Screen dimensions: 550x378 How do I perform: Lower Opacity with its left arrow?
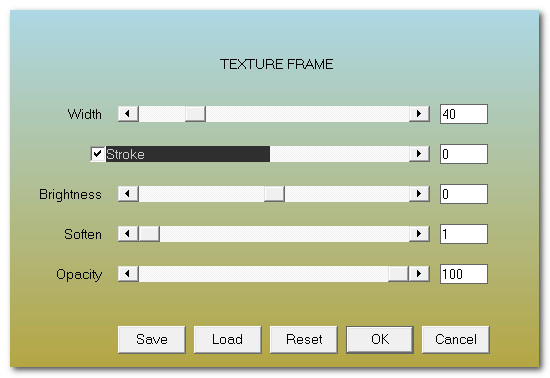[x=128, y=274]
